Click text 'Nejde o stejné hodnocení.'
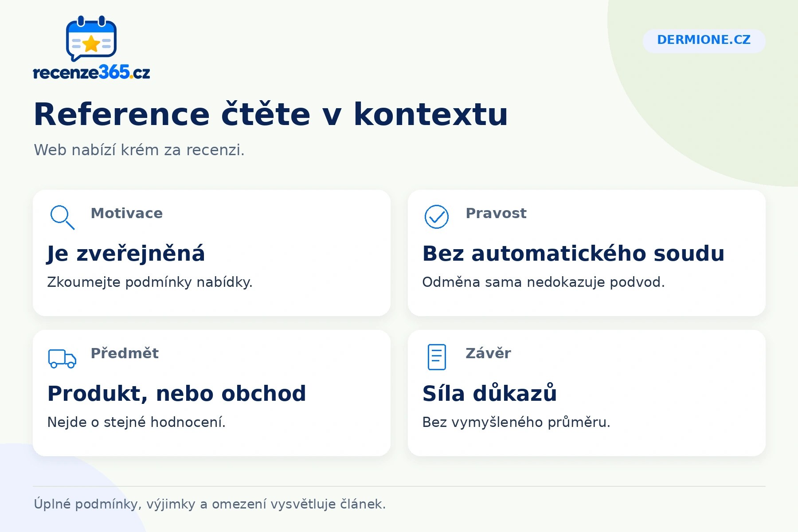Image resolution: width=798 pixels, height=532 pixels. [137, 422]
